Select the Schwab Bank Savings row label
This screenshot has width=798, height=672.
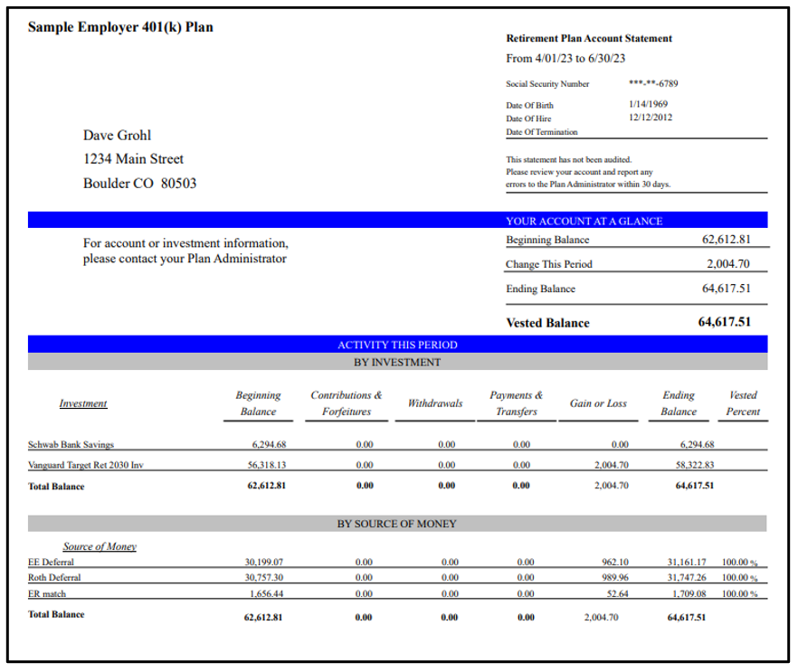71,445
